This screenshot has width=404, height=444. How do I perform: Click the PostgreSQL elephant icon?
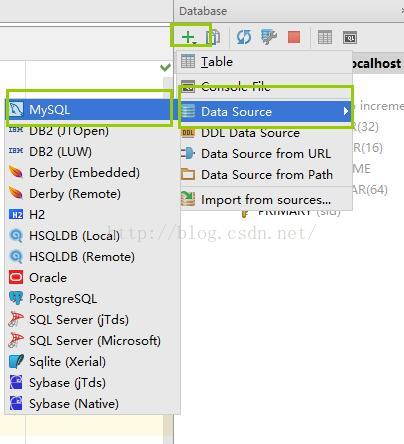16,298
